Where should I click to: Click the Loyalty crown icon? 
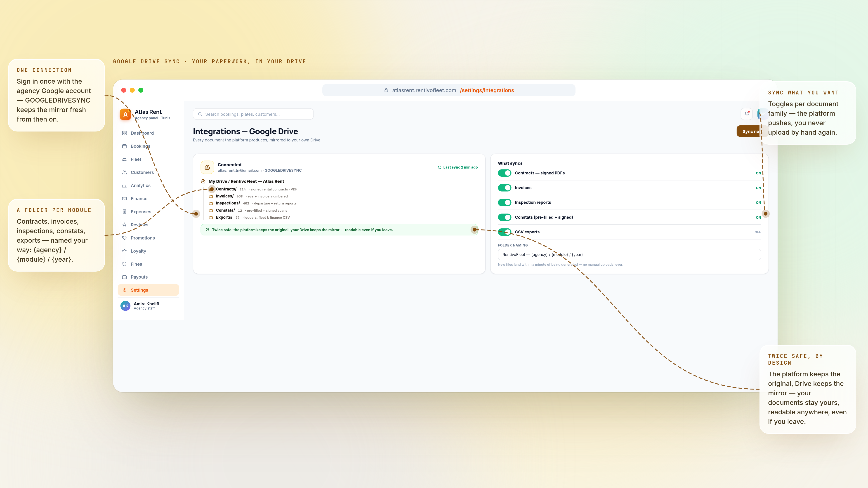124,251
